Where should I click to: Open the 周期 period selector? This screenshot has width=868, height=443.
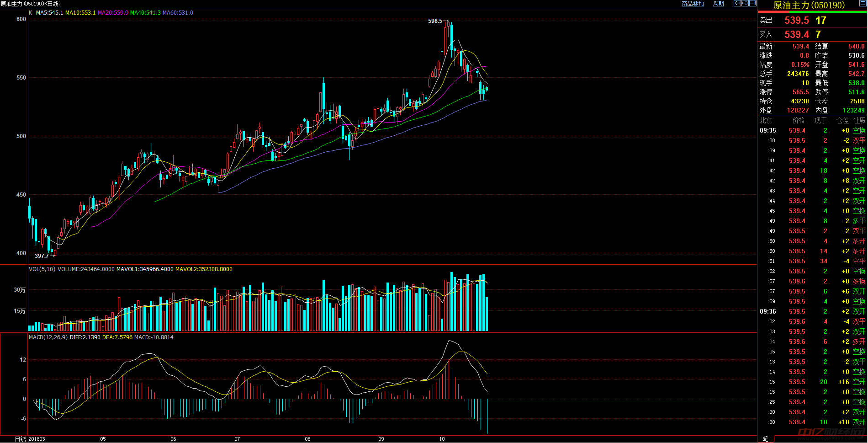click(x=719, y=4)
